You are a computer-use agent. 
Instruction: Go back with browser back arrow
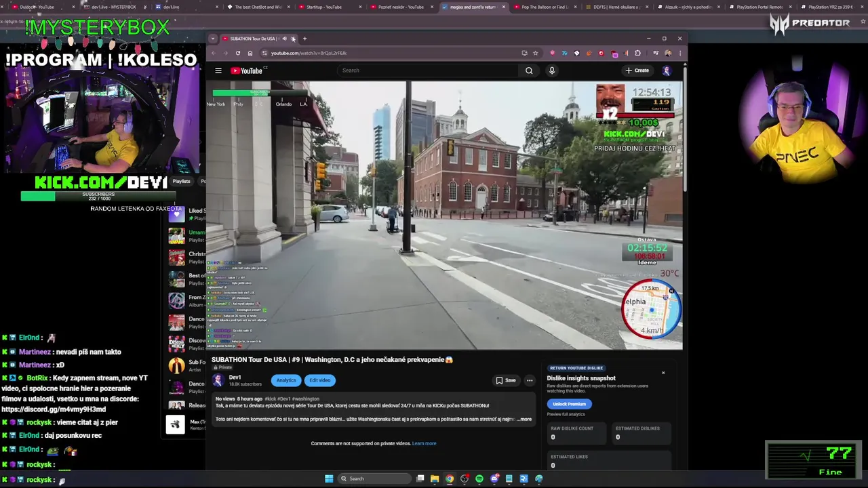pyautogui.click(x=214, y=53)
